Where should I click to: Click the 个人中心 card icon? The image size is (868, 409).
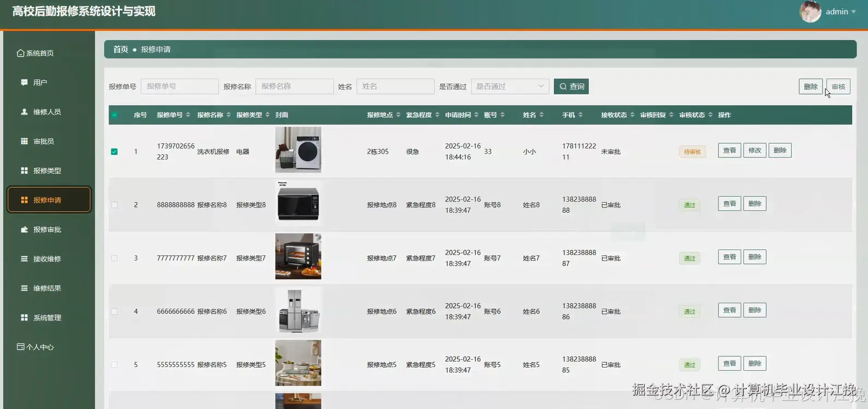coord(21,347)
